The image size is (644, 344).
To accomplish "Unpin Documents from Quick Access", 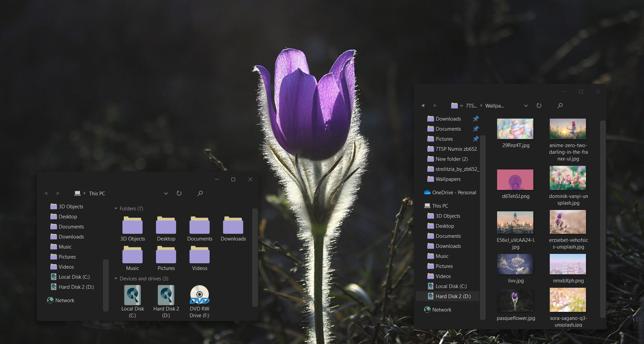I will [476, 129].
